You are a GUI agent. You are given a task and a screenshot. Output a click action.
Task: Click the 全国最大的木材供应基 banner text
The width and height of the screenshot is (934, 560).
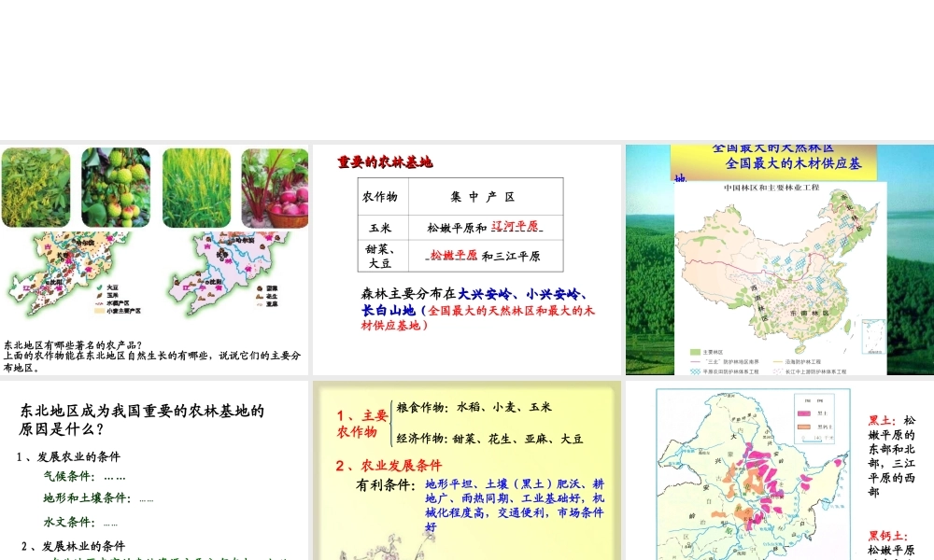pyautogui.click(x=793, y=163)
